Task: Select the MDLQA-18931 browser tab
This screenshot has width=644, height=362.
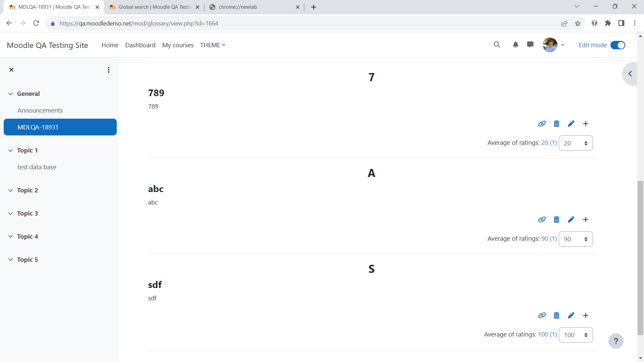Action: [54, 7]
